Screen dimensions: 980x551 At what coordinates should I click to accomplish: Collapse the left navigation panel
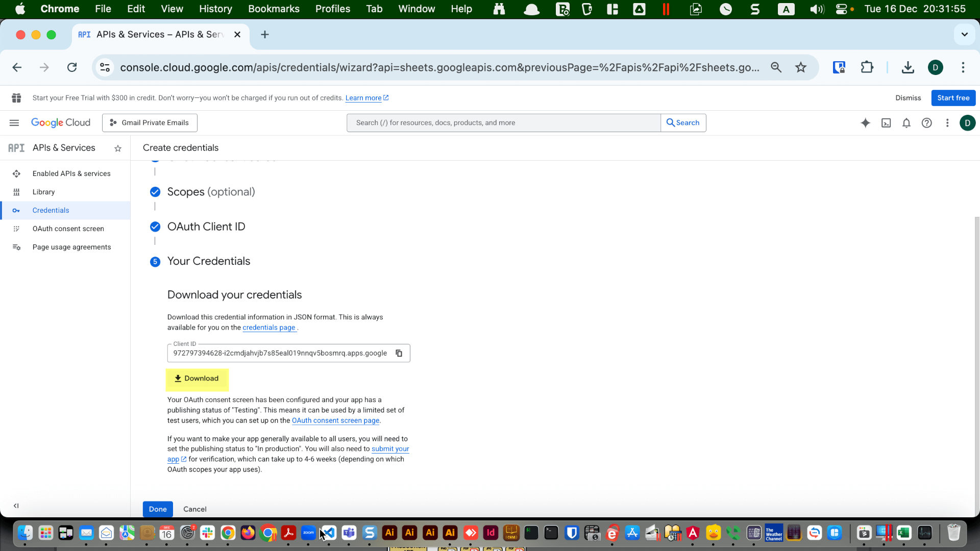tap(16, 506)
